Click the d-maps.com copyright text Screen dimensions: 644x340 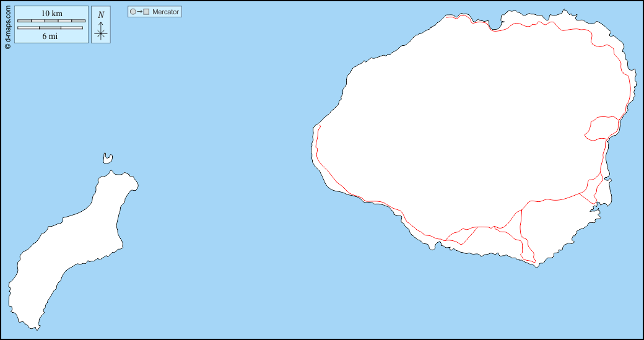7,25
